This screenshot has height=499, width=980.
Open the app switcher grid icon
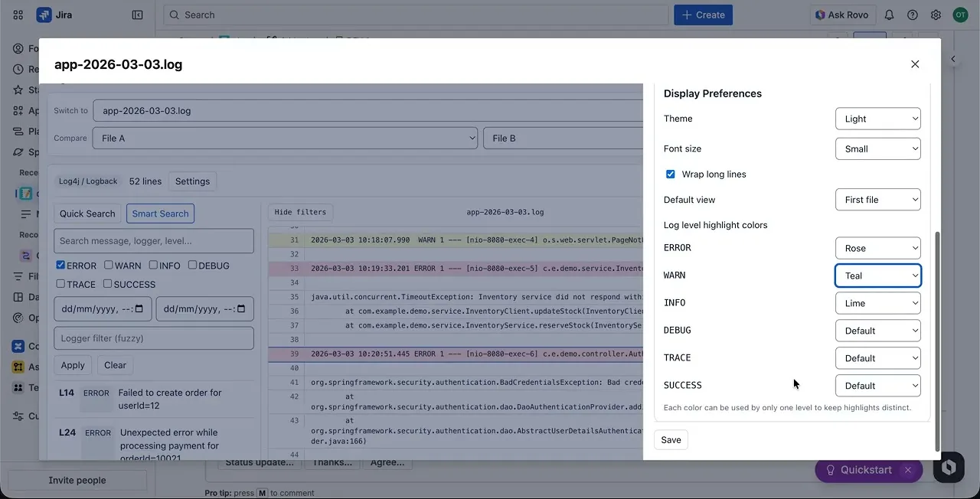pos(18,15)
